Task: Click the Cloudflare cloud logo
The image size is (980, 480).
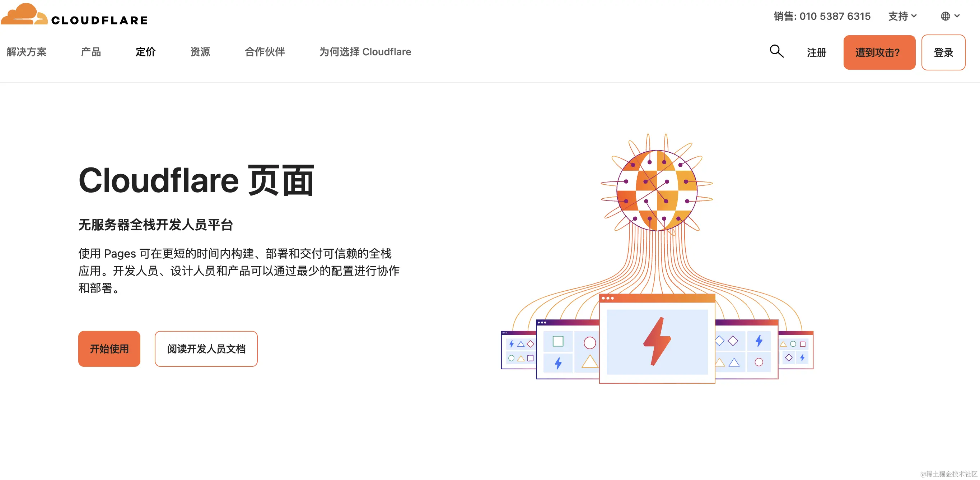Action: [x=24, y=14]
